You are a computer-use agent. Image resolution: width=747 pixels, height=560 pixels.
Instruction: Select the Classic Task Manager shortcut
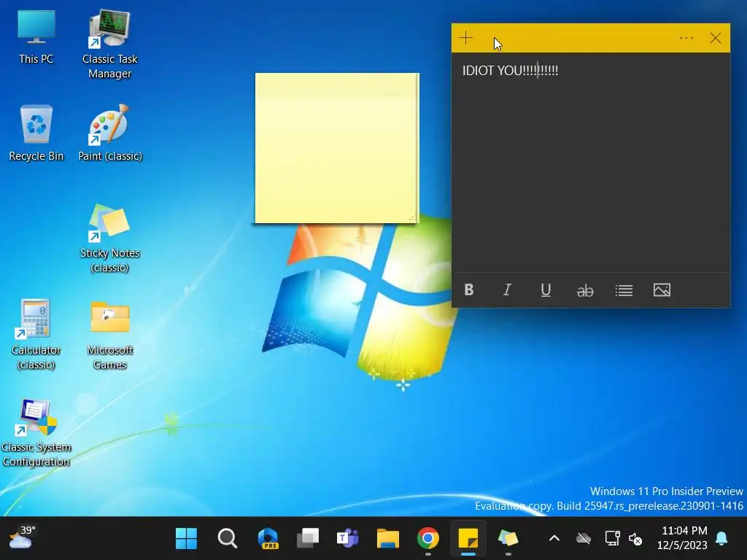click(109, 44)
